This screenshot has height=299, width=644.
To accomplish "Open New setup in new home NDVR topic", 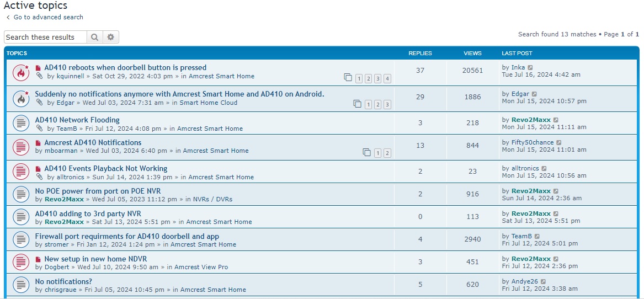I will click(95, 259).
